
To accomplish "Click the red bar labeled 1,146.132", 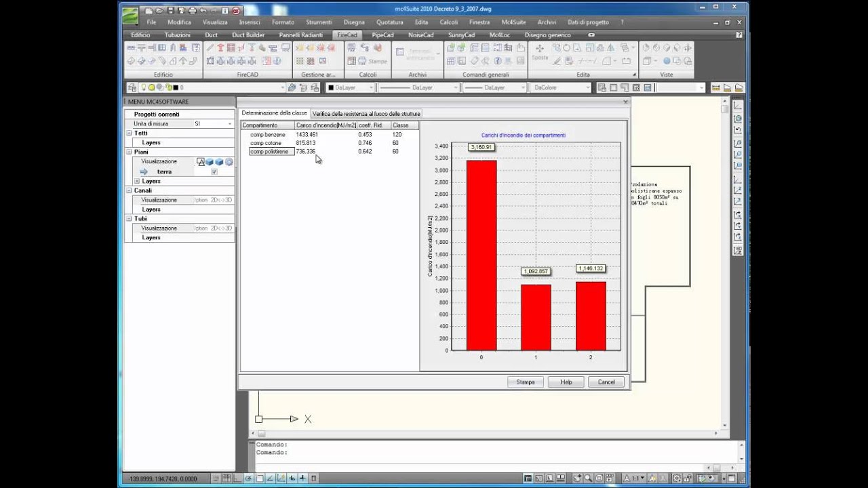I will click(x=591, y=316).
